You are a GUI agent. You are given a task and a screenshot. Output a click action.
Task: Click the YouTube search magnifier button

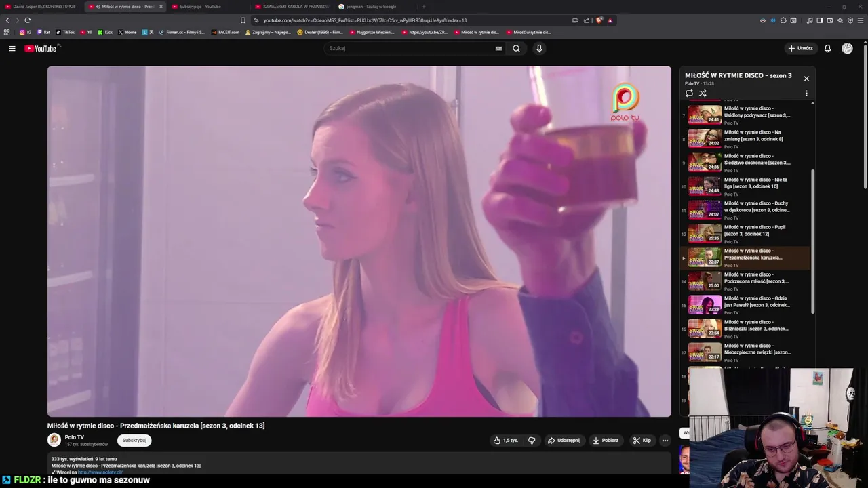point(516,48)
